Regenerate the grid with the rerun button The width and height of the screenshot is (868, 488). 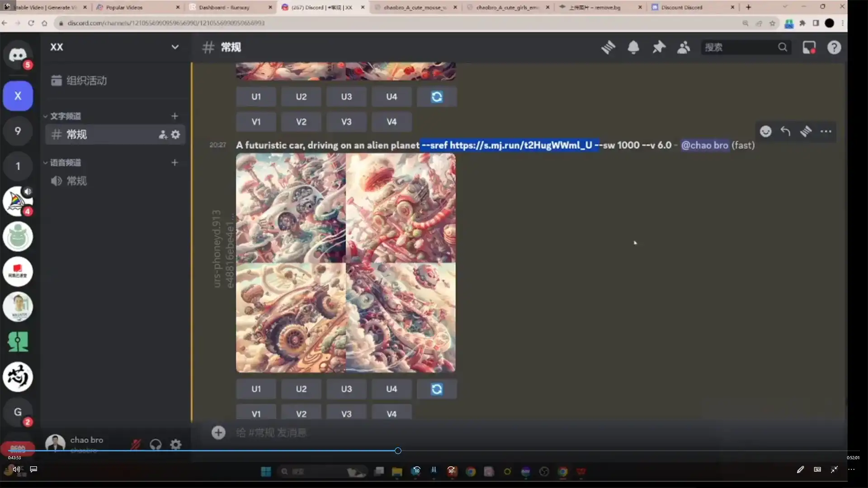coord(436,389)
